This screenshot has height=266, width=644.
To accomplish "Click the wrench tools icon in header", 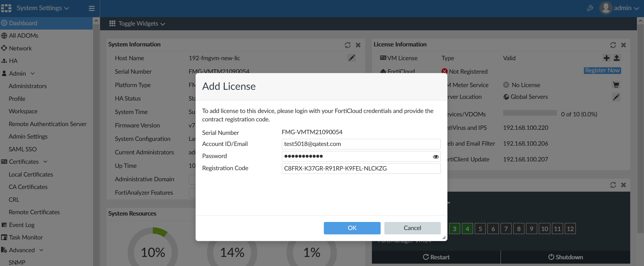I will click(590, 8).
